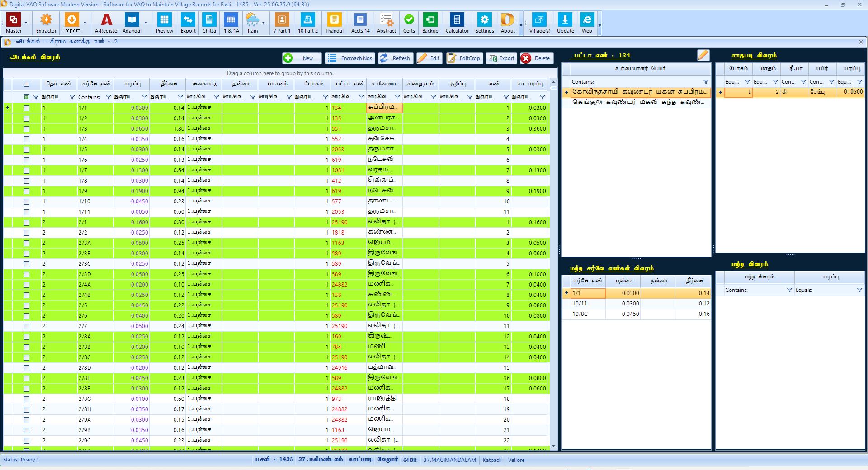Click the Encroach Nos button
The width and height of the screenshot is (868, 470).
pos(350,58)
